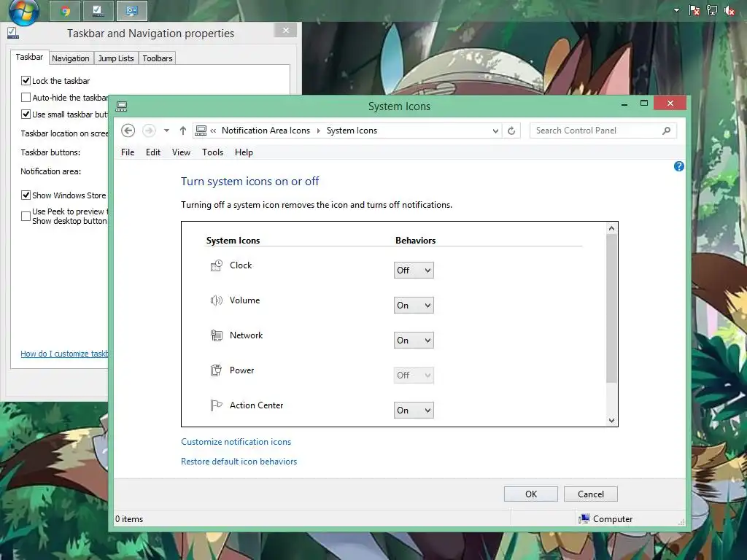Toggle Lock the taskbar checkbox
This screenshot has width=747, height=560.
click(26, 80)
